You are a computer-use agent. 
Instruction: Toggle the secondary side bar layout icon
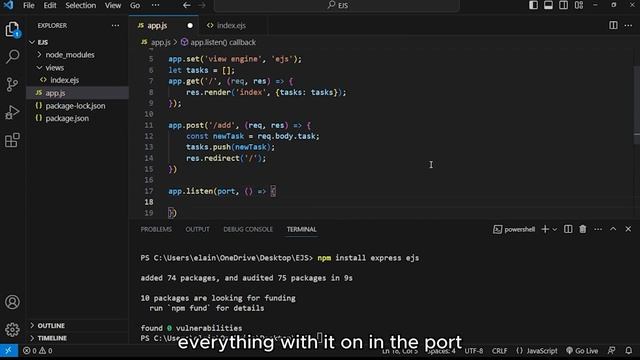563,5
